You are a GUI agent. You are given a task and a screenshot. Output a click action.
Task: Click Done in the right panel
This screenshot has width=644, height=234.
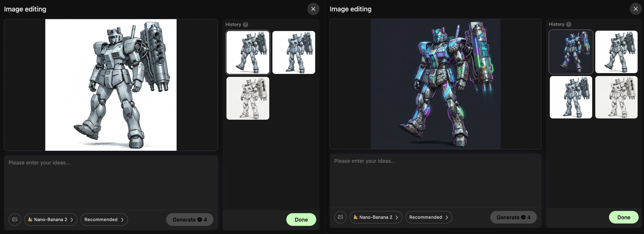623,217
